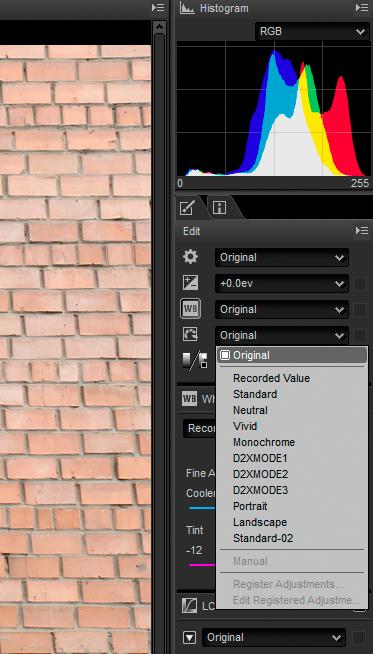Choose Neutral picture control

click(x=292, y=410)
